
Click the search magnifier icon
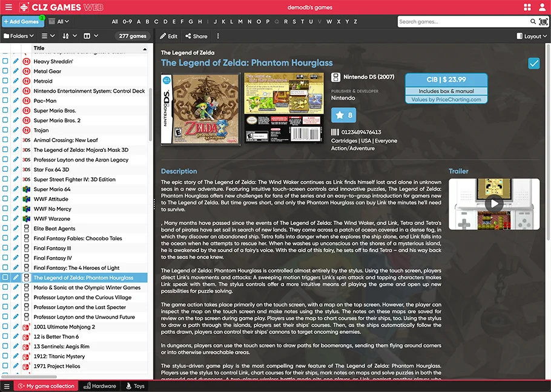pos(533,22)
